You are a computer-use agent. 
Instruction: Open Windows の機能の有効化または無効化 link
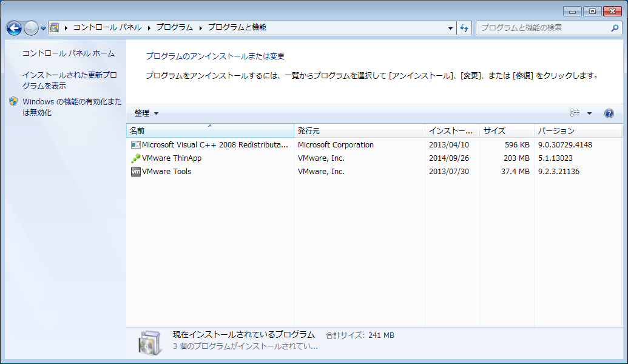click(x=72, y=107)
